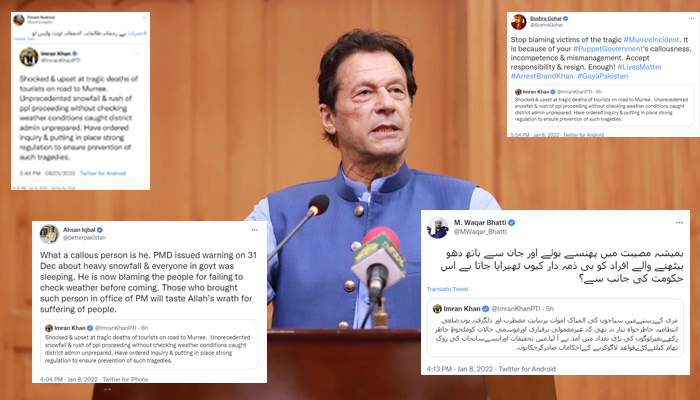Open more options on top-left Imran Khan tweet
The image size is (700, 400).
click(138, 54)
